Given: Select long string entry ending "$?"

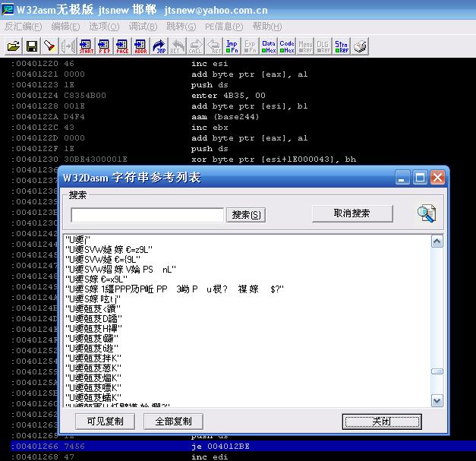Looking at the screenshot, I should (x=175, y=289).
